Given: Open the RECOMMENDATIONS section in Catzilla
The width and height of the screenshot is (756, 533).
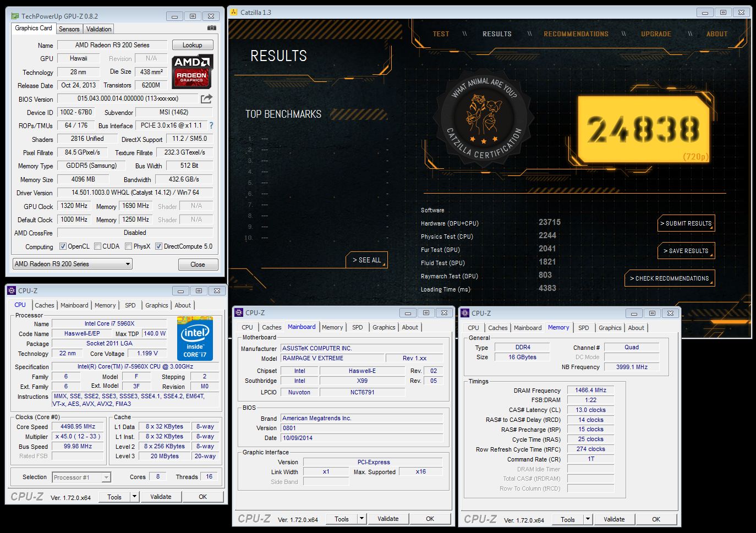Looking at the screenshot, I should [576, 34].
